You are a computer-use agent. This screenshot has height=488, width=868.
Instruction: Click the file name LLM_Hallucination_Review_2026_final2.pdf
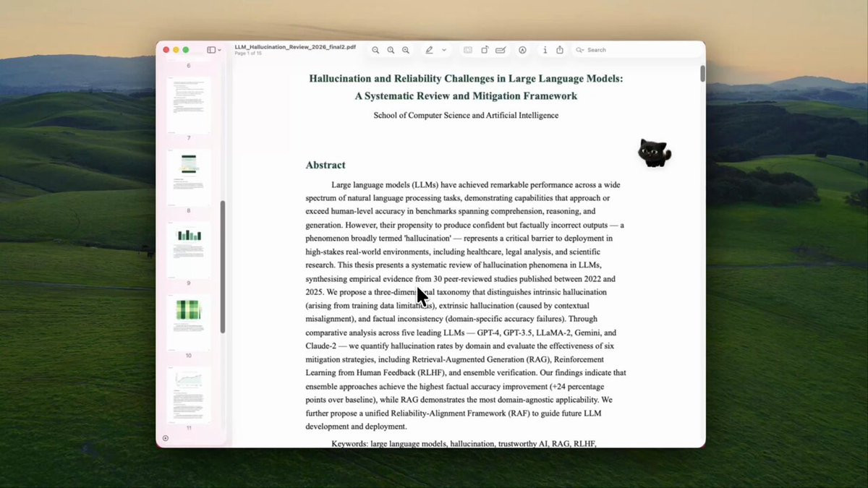click(x=295, y=46)
